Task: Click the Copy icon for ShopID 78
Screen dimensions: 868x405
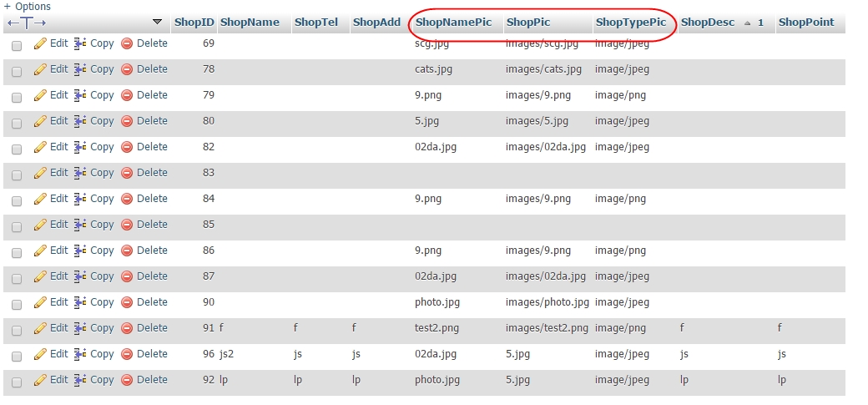Action: point(80,70)
